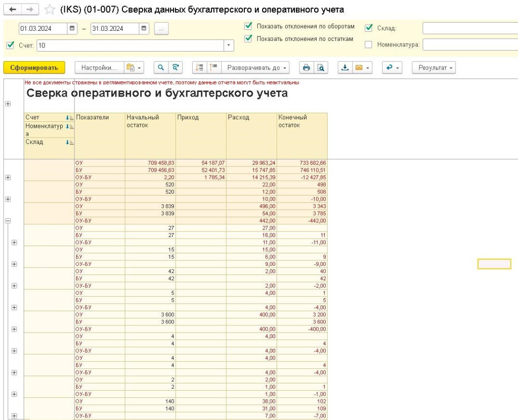Expand nested group with opening balance 27
Viewport: 518px width, 420px height.
click(14, 243)
